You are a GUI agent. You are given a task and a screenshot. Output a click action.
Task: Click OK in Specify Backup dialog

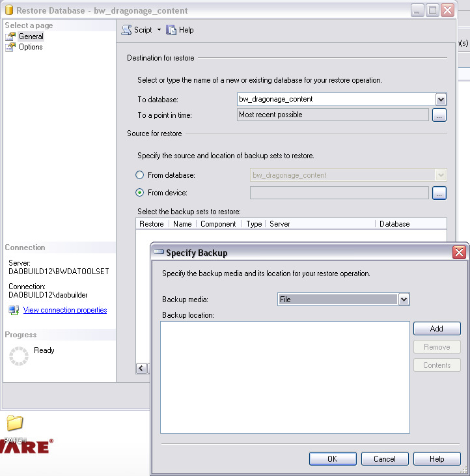click(x=332, y=458)
